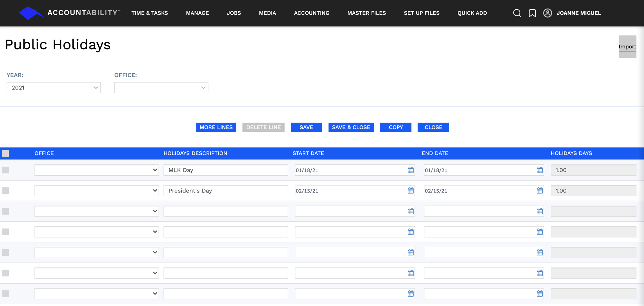Click the President's Day description field
This screenshot has height=306, width=644.
[226, 191]
